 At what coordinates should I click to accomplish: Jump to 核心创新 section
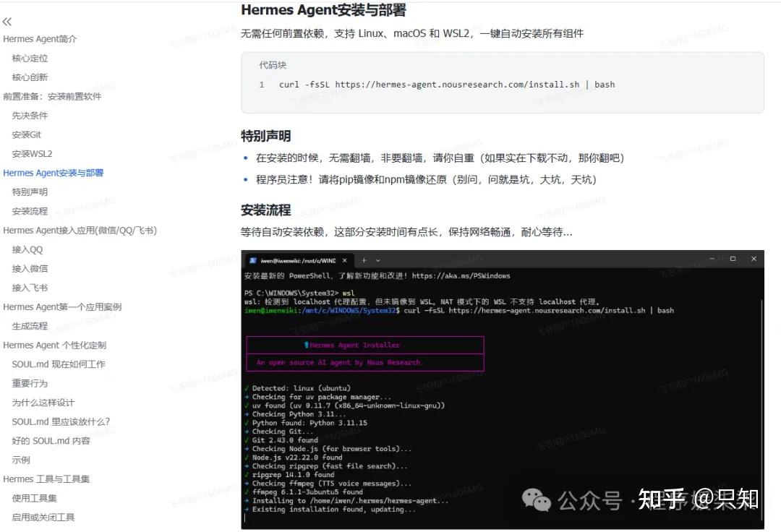tap(30, 77)
